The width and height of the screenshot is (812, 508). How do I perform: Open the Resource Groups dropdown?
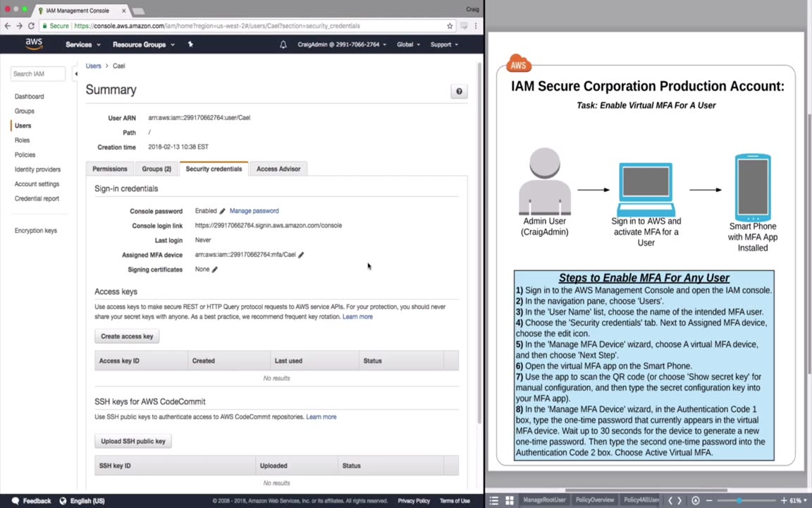pos(144,44)
